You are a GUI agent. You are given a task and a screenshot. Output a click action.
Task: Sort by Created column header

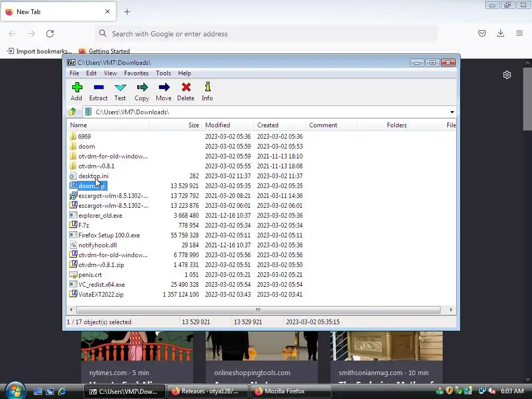280,125
